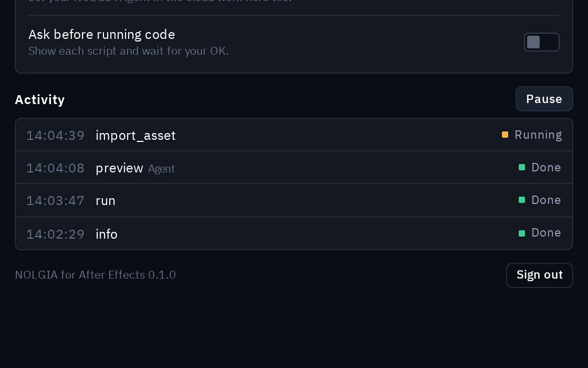The image size is (588, 368).
Task: Click the 14:04:39 timestamp
Action: point(56,136)
